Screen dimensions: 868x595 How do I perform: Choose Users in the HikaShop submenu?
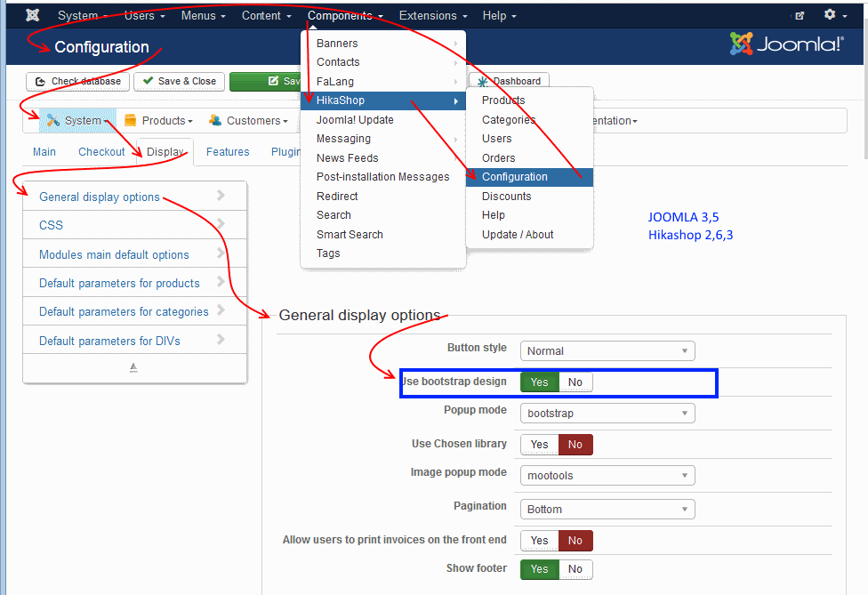pyautogui.click(x=530, y=139)
